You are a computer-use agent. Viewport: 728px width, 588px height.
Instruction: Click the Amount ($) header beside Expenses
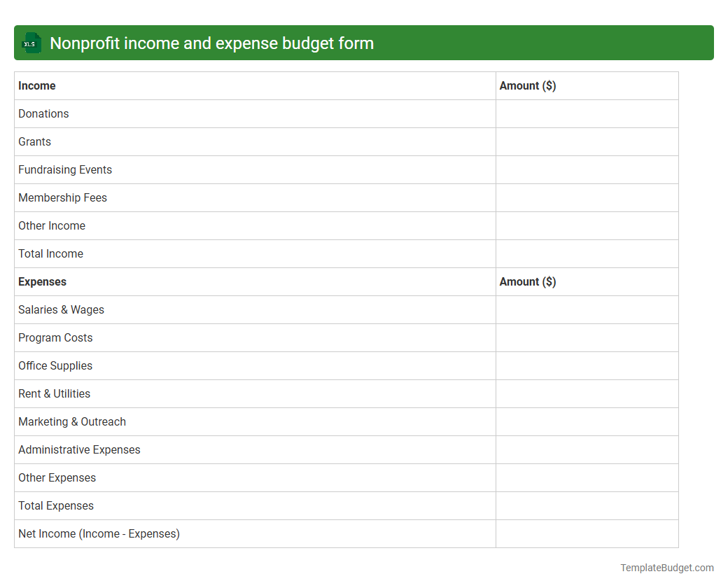pos(528,281)
